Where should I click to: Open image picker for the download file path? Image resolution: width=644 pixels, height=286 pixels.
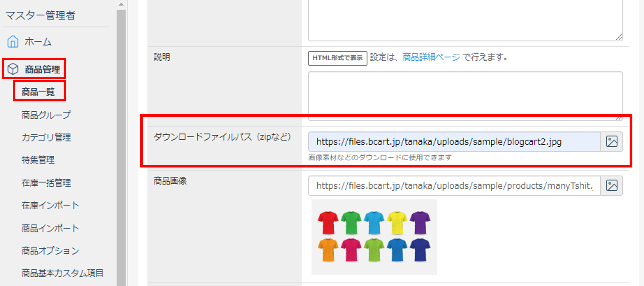611,142
